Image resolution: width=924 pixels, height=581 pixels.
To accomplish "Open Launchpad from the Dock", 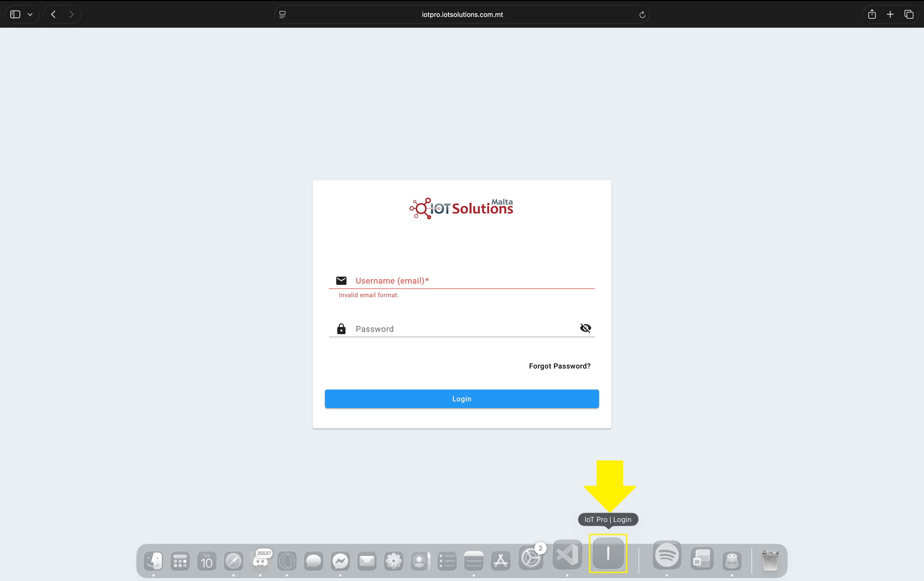I will point(180,561).
